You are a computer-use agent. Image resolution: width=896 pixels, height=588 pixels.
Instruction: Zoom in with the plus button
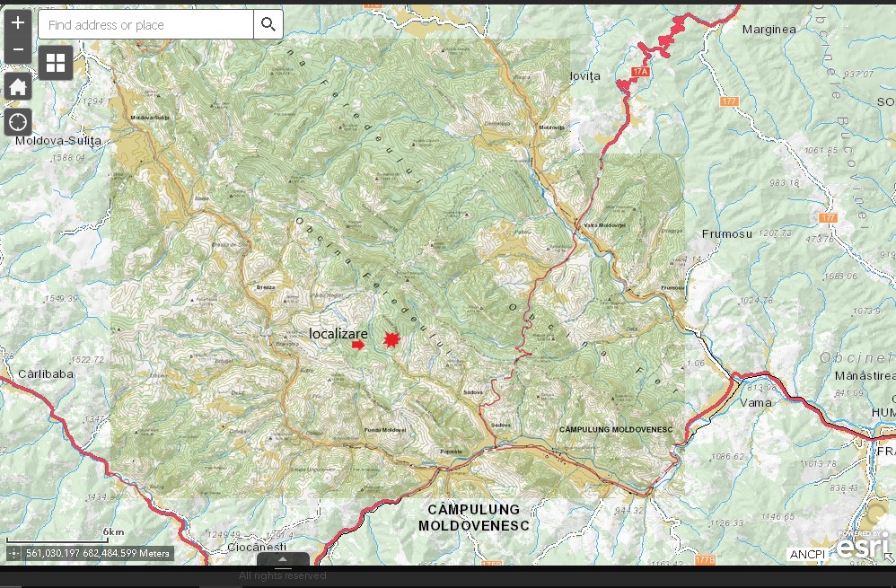(x=18, y=22)
